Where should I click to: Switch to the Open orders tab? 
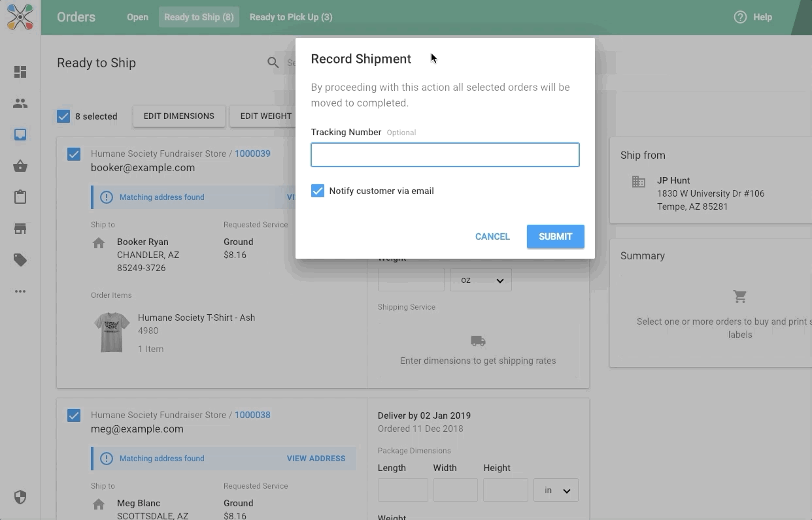point(137,17)
